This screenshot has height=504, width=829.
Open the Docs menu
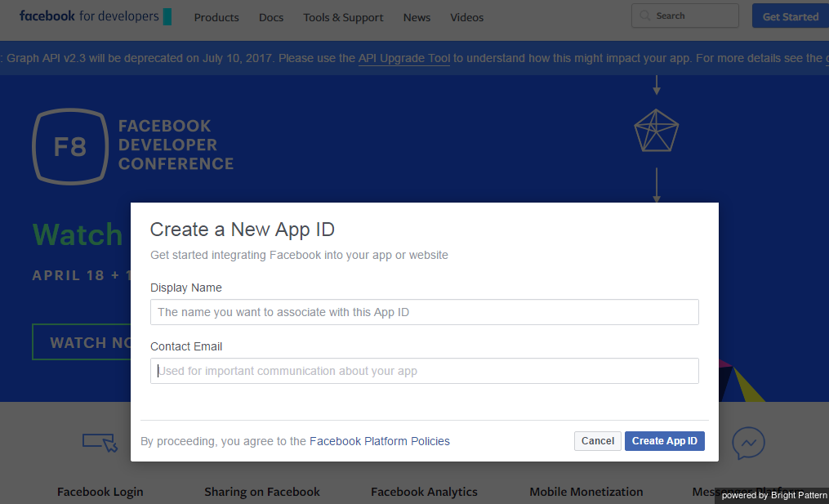(x=271, y=17)
